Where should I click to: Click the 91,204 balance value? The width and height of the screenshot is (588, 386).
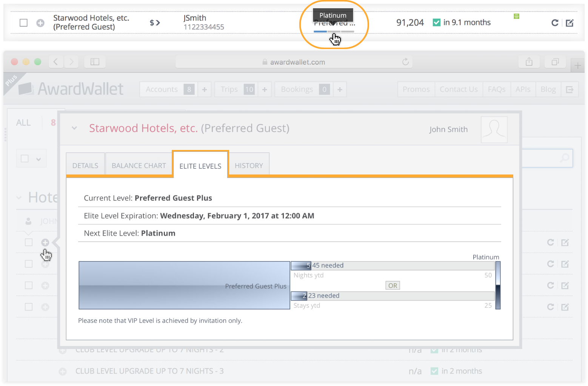click(x=410, y=23)
